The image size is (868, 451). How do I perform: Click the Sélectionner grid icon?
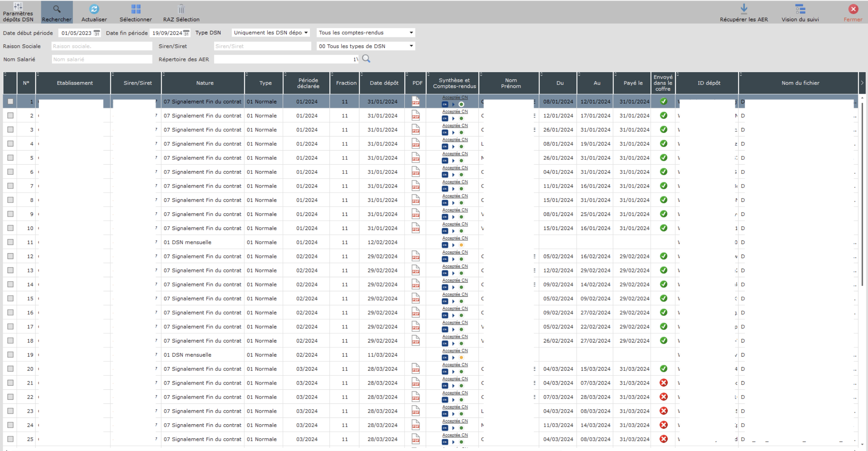pyautogui.click(x=136, y=9)
